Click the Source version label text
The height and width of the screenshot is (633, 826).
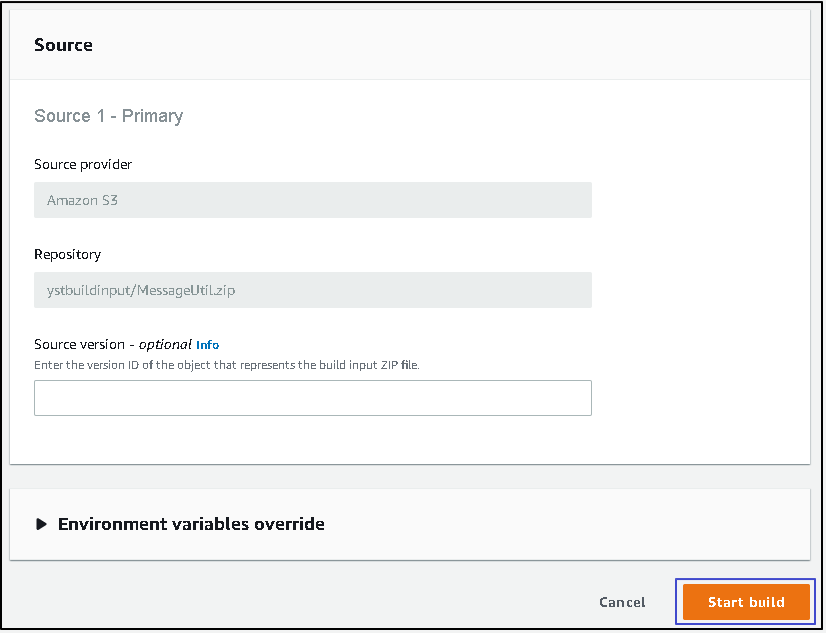(x=84, y=344)
